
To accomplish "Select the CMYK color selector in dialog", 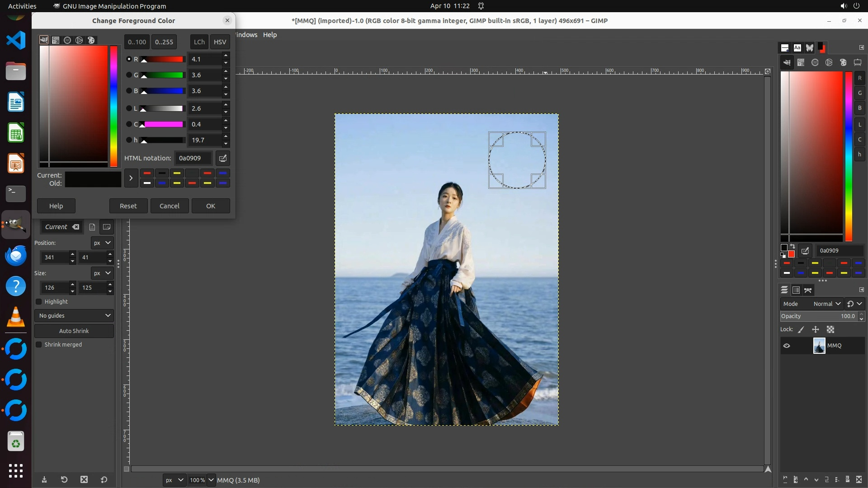I will tap(56, 40).
